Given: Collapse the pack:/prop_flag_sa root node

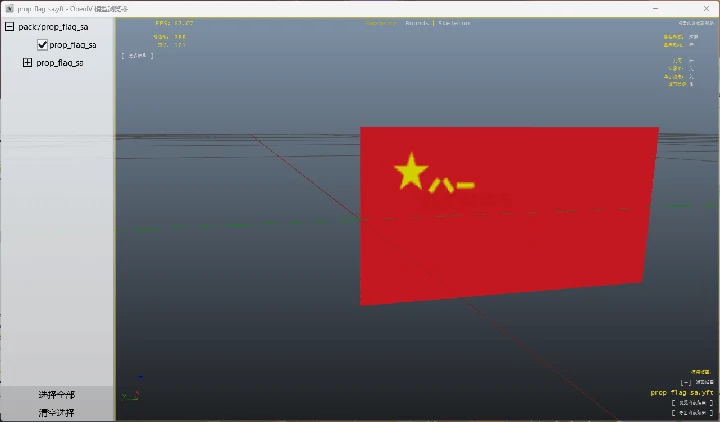Looking at the screenshot, I should [9, 27].
